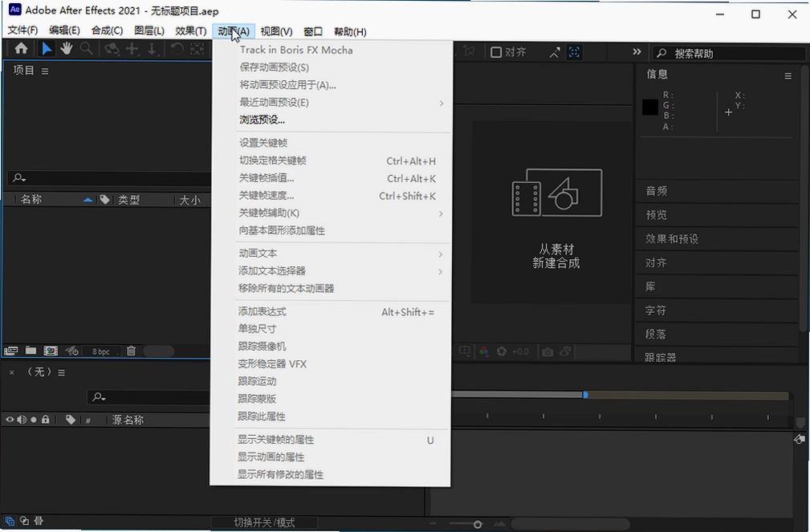Click the blue time navigator end handle

585,395
